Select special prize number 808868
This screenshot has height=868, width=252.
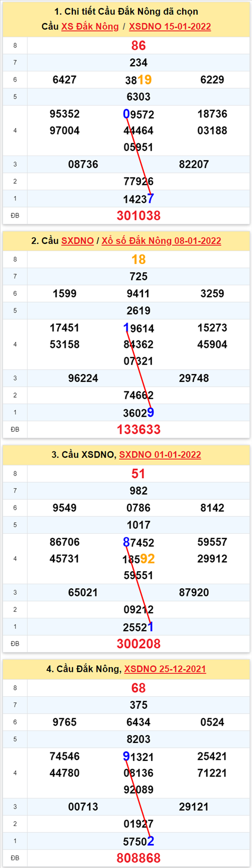pos(139,857)
